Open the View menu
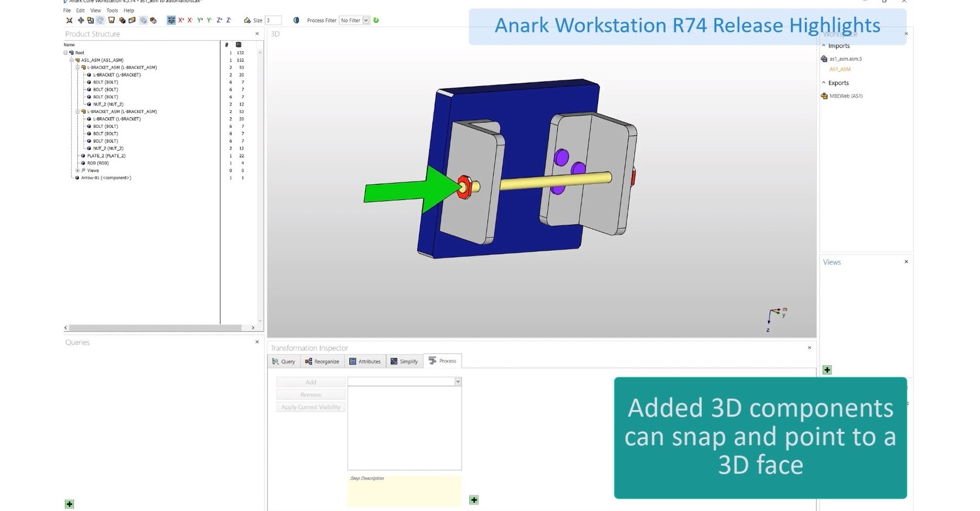 tap(95, 10)
